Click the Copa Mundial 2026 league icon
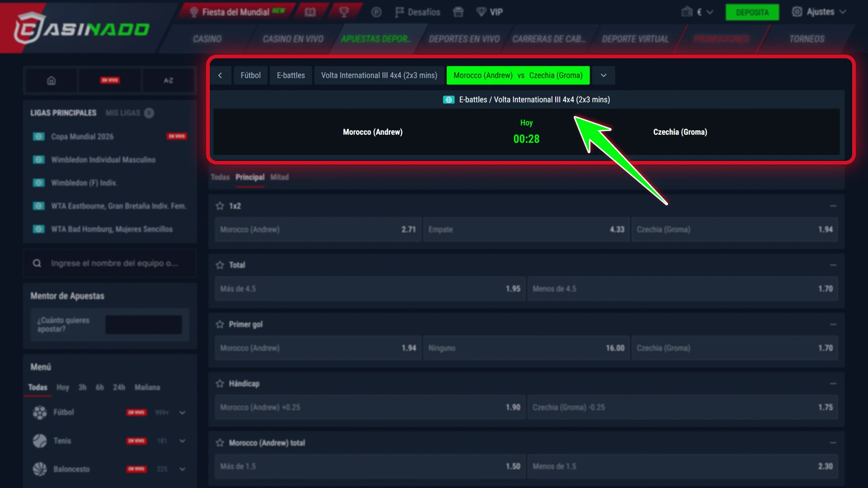868x488 pixels. point(39,136)
